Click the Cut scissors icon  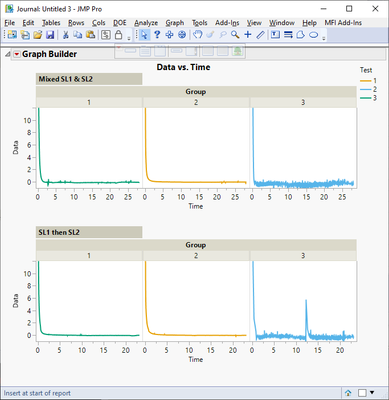click(65, 34)
